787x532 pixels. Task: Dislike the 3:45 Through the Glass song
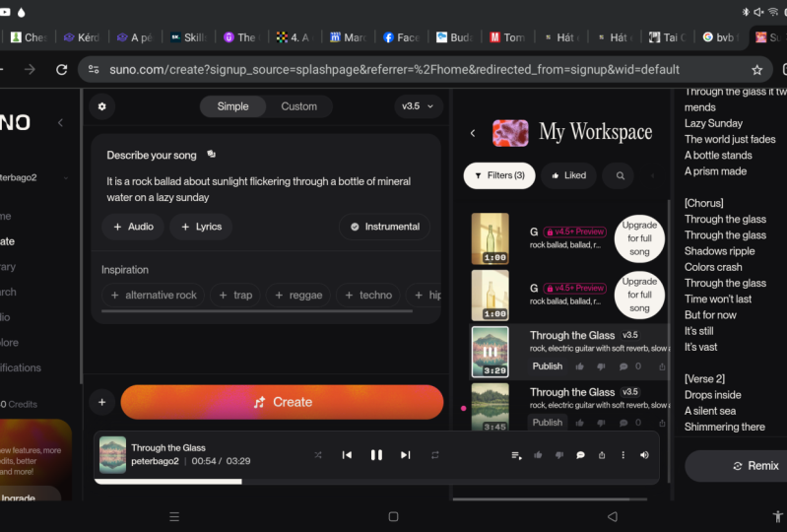(x=601, y=423)
